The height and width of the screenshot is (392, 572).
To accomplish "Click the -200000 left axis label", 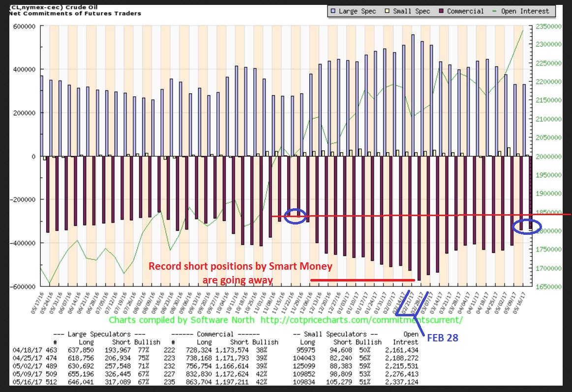I will pos(22,199).
